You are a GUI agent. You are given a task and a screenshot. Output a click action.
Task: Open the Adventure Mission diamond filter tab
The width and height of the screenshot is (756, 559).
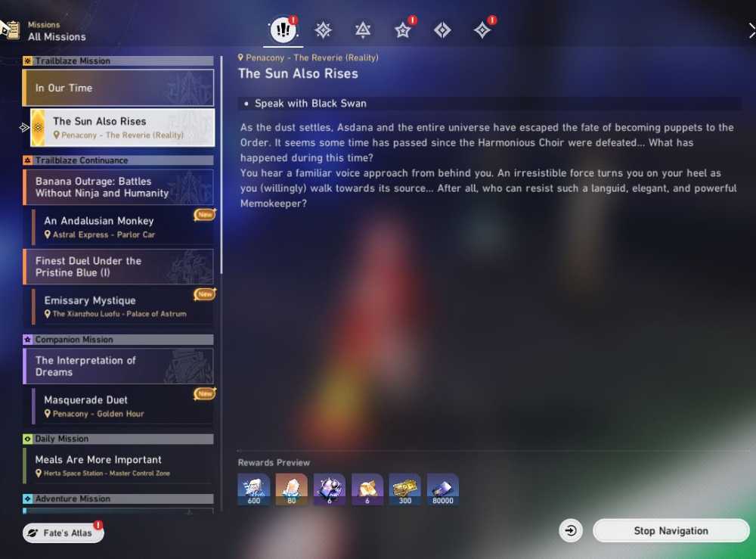tap(442, 30)
